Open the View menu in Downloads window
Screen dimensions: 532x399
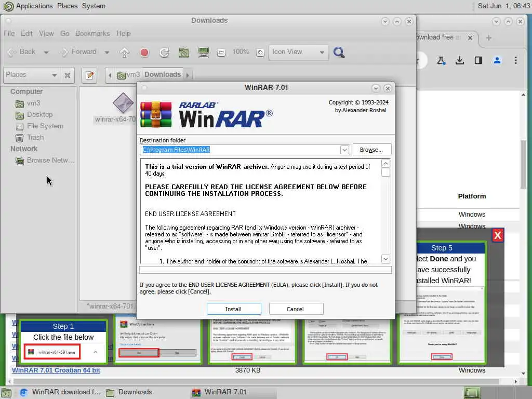[46, 33]
